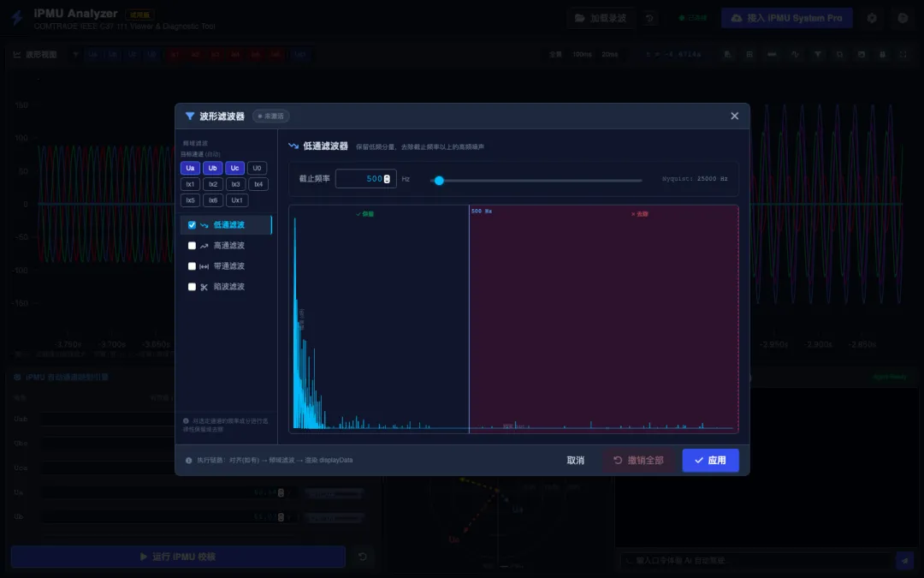This screenshot has height=578, width=924.
Task: Apply the filter with 应用 button
Action: 711,460
